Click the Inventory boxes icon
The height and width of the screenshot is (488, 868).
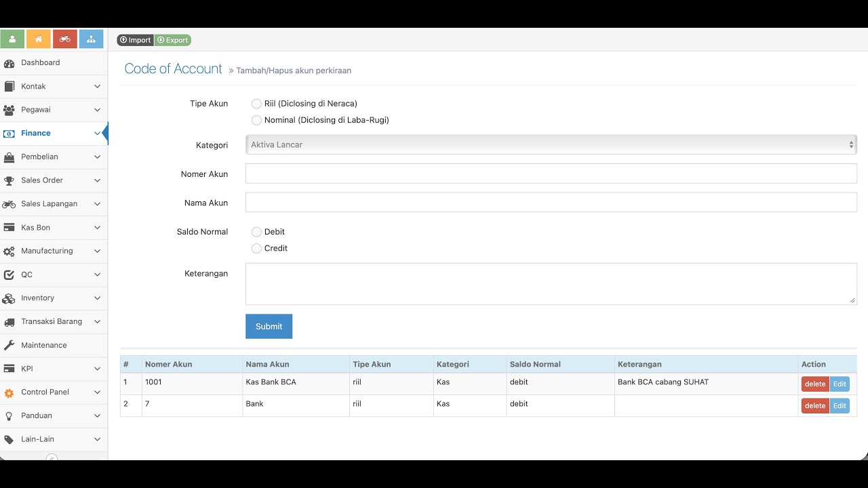click(9, 298)
